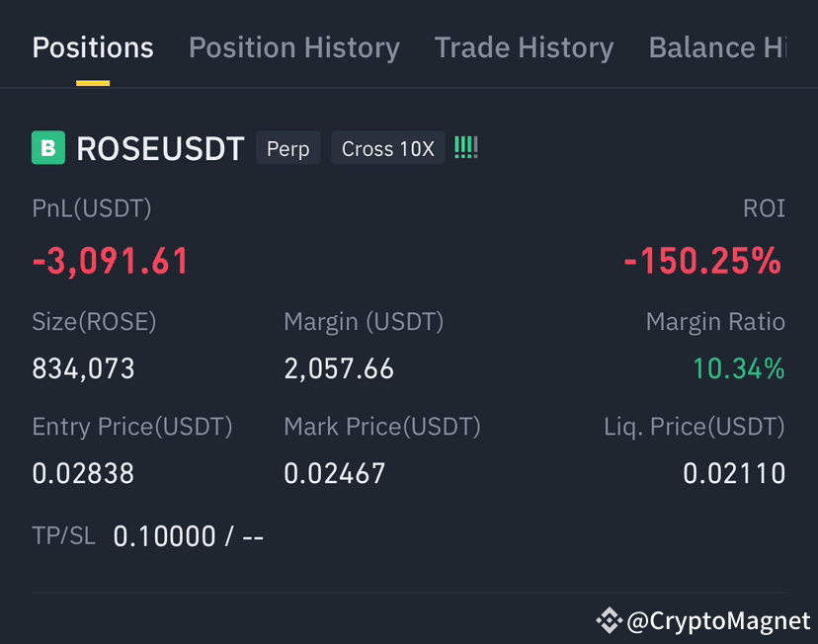The width and height of the screenshot is (818, 644).
Task: Click the Binance diamond logo in the watermark
Action: pos(608,620)
